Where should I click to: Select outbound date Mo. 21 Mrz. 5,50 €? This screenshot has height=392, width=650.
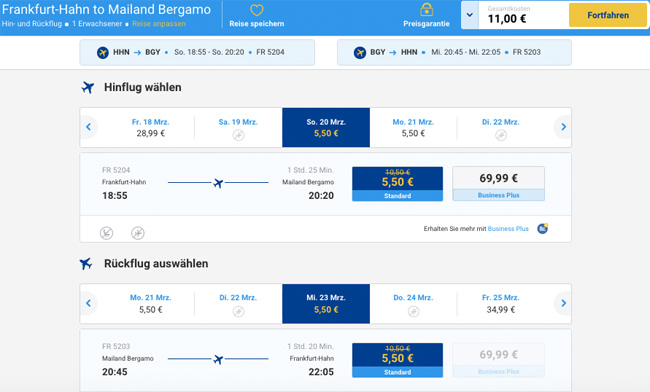click(413, 128)
